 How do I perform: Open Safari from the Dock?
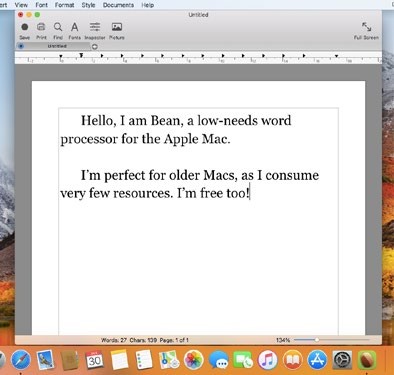(x=21, y=360)
